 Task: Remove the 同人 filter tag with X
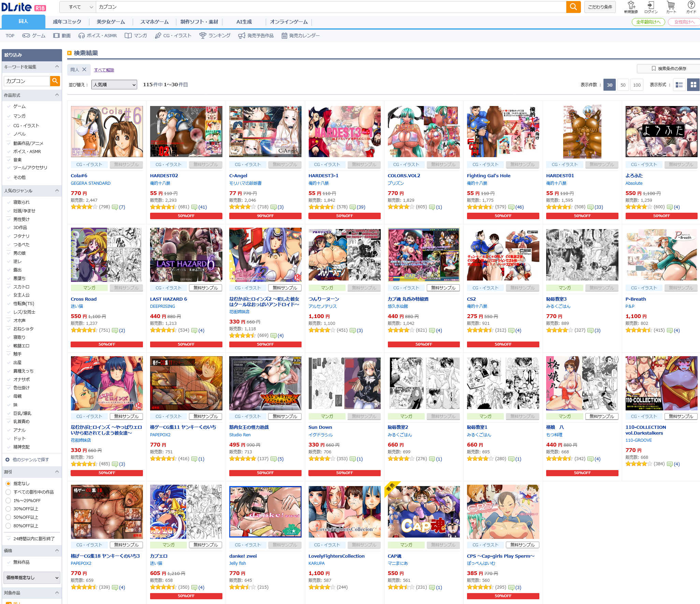pyautogui.click(x=84, y=70)
